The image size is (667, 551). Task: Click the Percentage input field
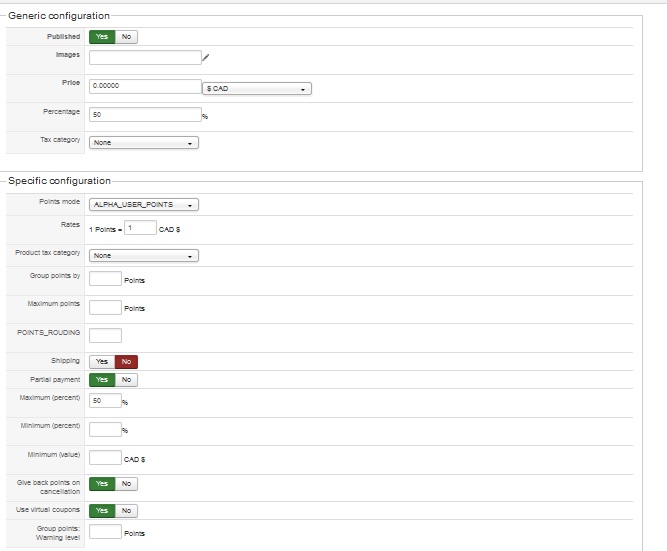(x=145, y=115)
